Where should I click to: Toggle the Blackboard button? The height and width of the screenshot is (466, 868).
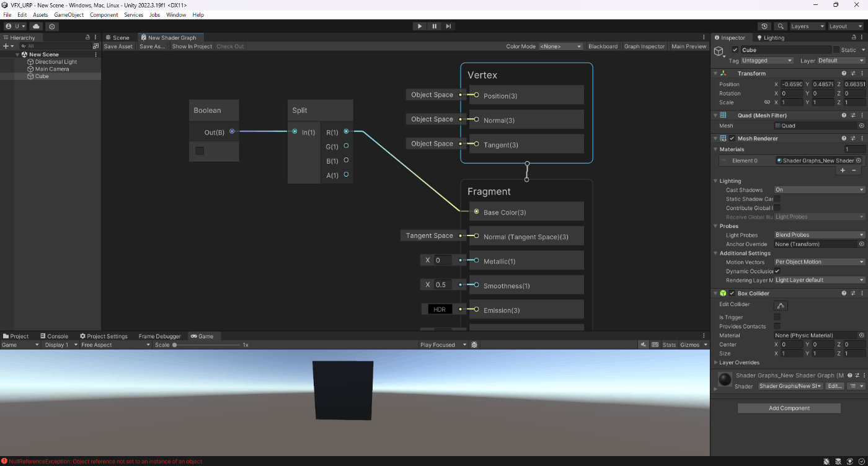(x=603, y=46)
